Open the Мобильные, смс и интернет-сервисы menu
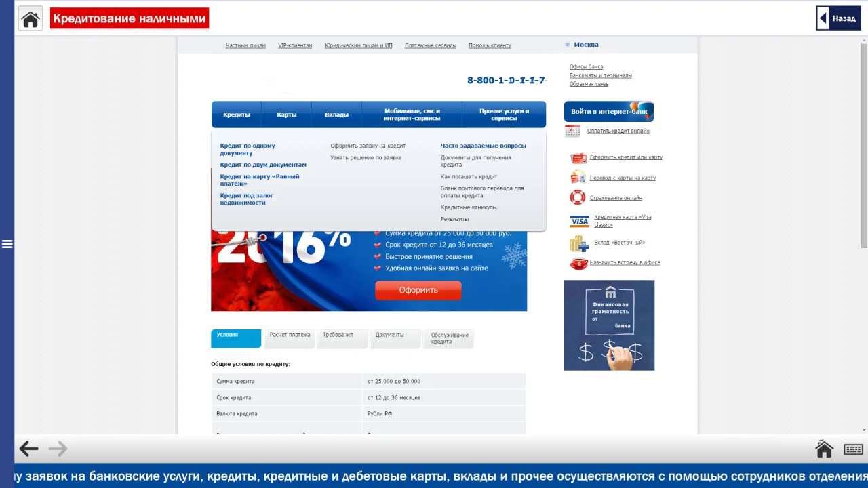 click(411, 114)
